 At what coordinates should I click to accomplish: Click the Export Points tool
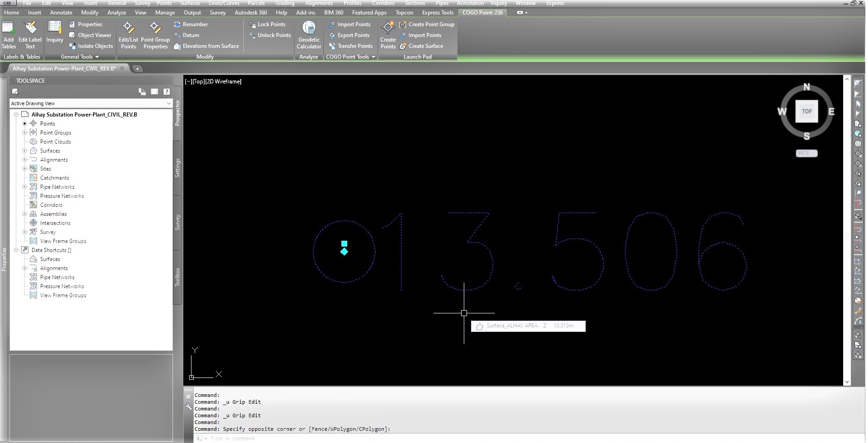coord(350,35)
